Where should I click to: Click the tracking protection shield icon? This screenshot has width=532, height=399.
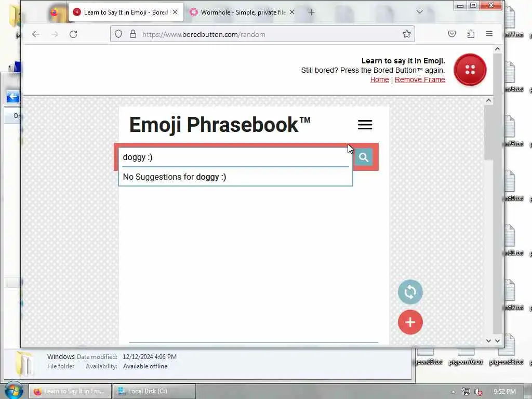pyautogui.click(x=118, y=34)
